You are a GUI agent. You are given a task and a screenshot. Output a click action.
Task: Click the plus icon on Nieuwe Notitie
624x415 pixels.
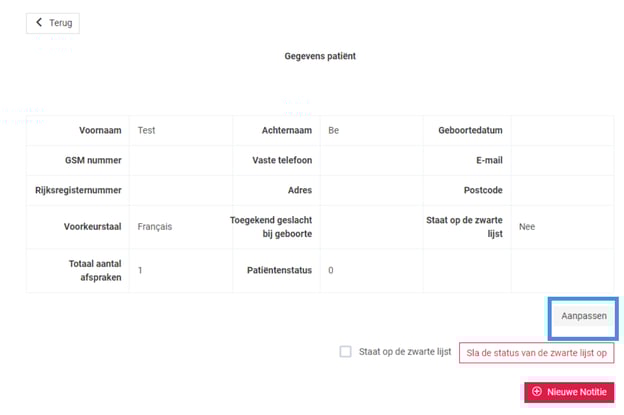[537, 392]
